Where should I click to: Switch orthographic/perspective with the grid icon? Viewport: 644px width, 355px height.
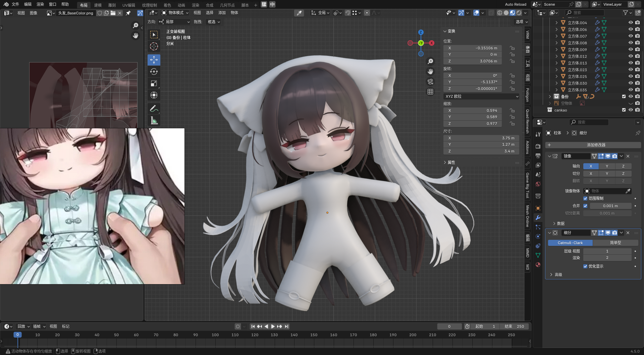(430, 92)
